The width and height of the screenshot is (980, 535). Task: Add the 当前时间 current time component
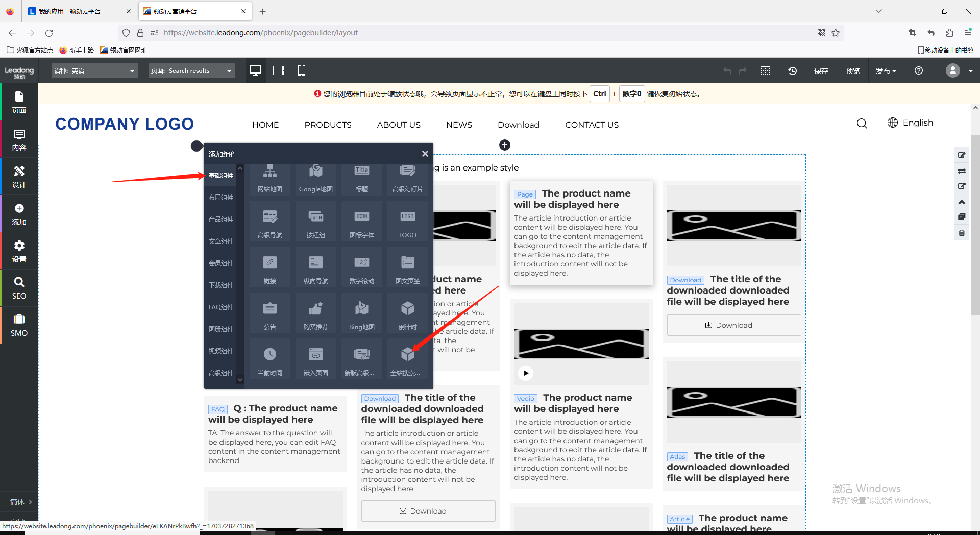[269, 359]
